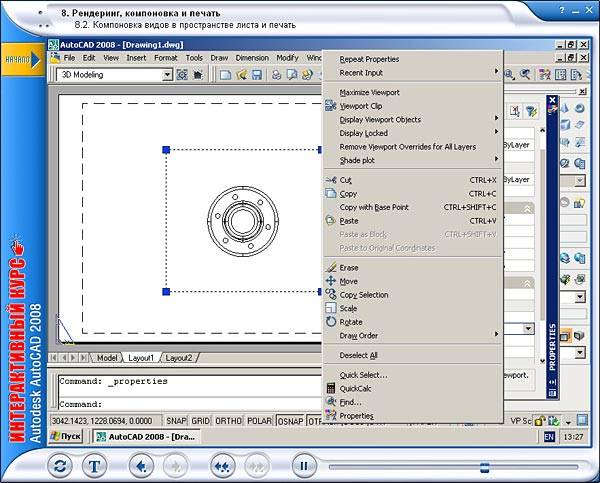Switch to the Model tab
Viewport: 600px width, 483px height.
click(x=107, y=358)
